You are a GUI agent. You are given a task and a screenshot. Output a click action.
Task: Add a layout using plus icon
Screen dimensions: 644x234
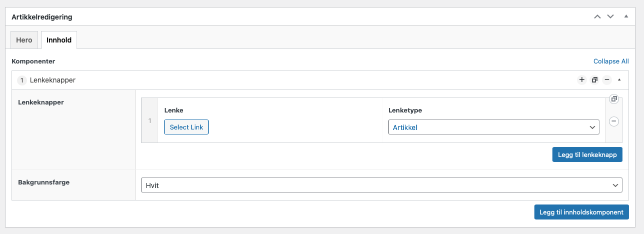click(581, 80)
